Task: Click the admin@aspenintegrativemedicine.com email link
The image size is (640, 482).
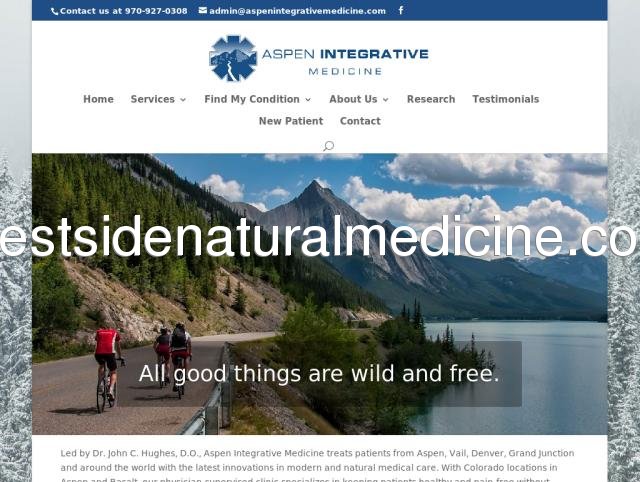Action: (297, 11)
